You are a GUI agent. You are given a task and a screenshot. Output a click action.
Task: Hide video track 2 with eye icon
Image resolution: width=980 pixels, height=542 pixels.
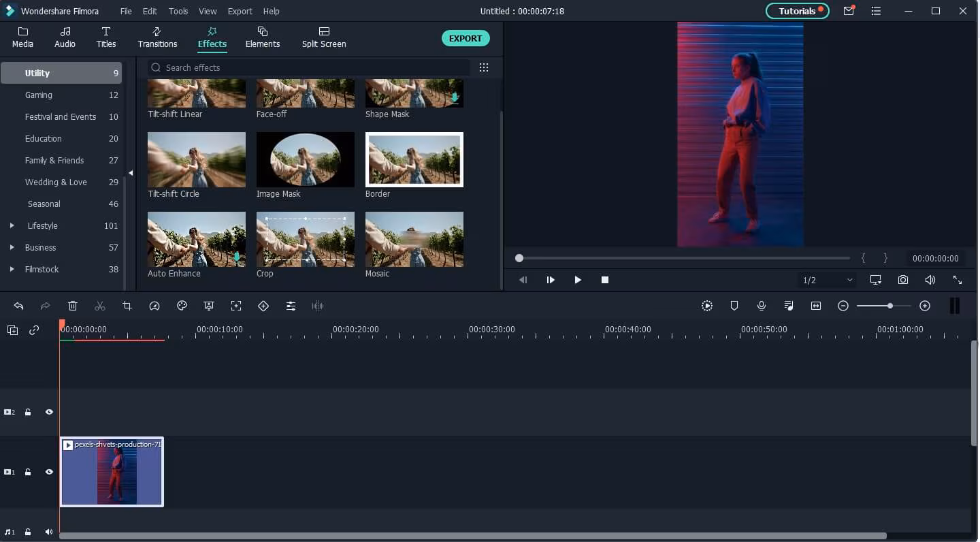point(49,412)
